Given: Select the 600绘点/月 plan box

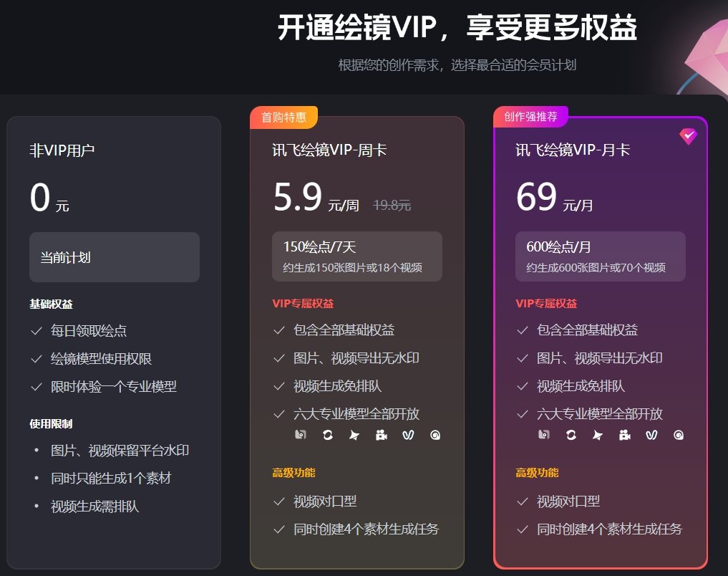Looking at the screenshot, I should 600,256.
